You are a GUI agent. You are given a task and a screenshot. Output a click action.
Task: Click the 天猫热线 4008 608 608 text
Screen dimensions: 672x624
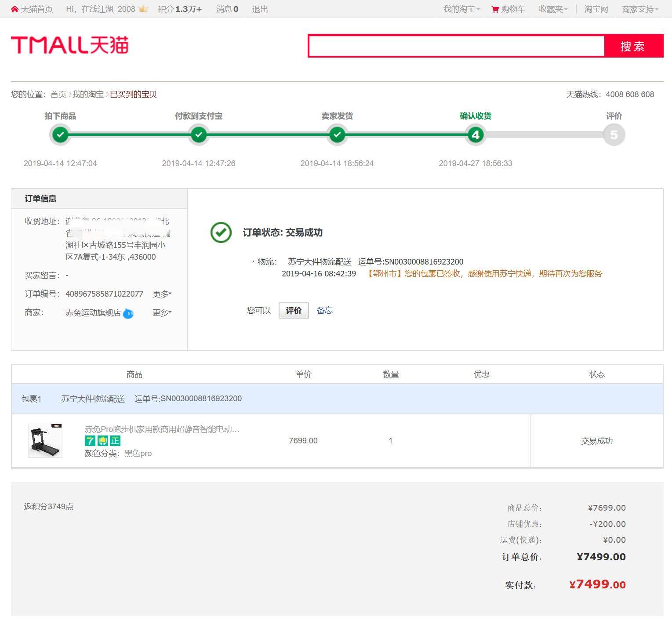pos(610,94)
